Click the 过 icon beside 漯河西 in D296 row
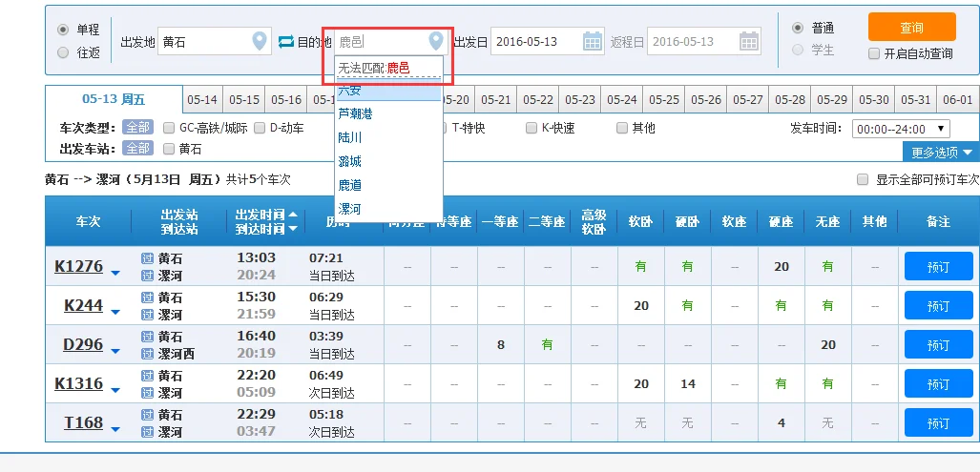 (148, 354)
